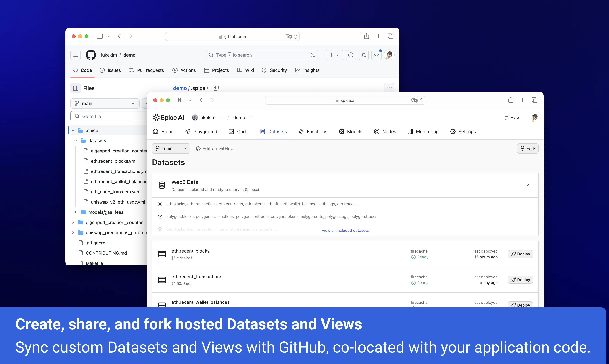Image resolution: width=609 pixels, height=364 pixels.
Task: Toggle sidebar in spice.ai browser window
Action: click(181, 100)
